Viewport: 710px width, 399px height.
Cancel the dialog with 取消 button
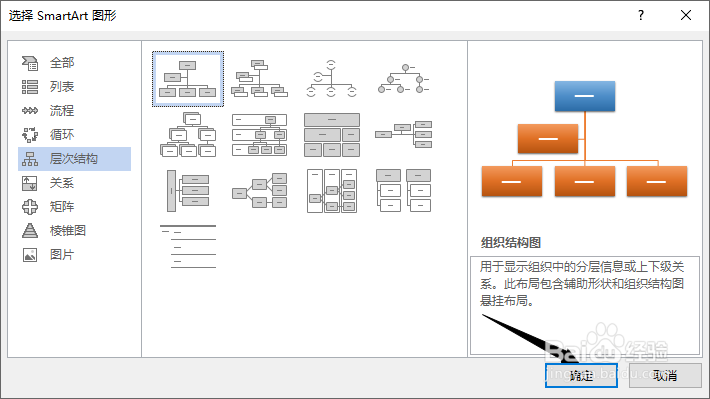pyautogui.click(x=665, y=375)
